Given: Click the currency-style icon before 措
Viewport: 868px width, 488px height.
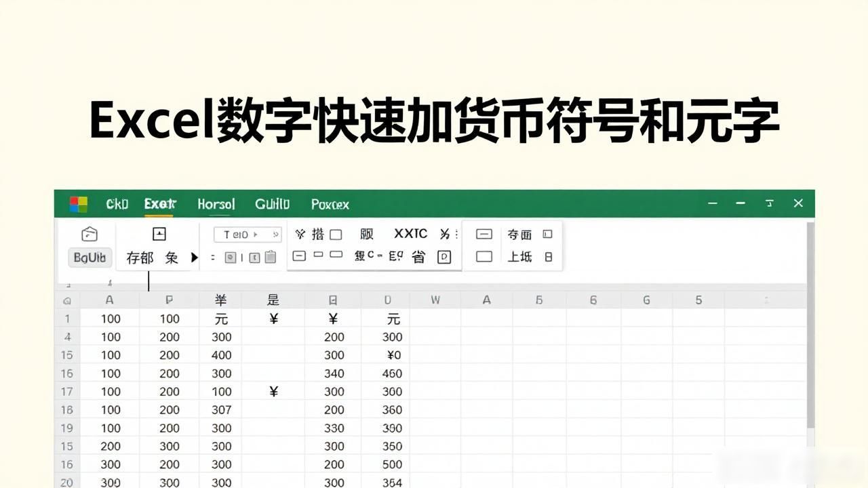Looking at the screenshot, I should pyautogui.click(x=300, y=235).
